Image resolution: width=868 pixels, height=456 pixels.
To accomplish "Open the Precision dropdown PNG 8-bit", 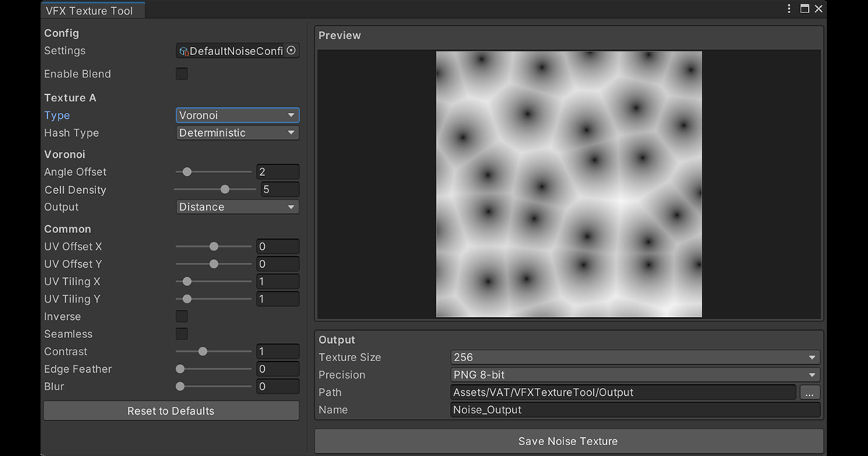I will coord(635,375).
